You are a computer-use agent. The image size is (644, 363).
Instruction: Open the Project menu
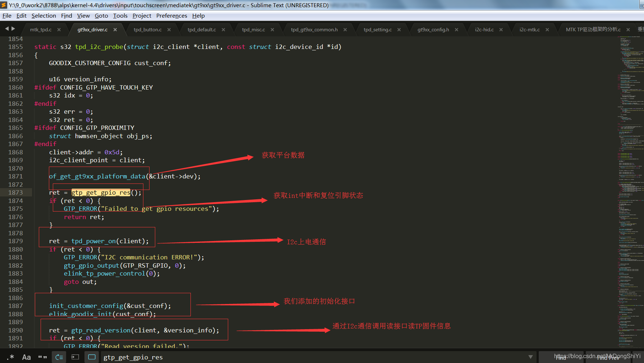tap(142, 15)
